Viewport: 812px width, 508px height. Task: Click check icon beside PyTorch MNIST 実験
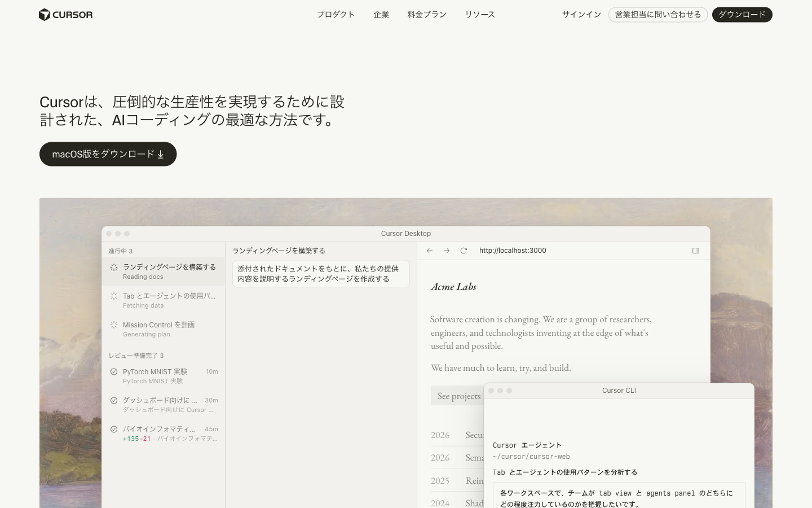click(x=114, y=371)
